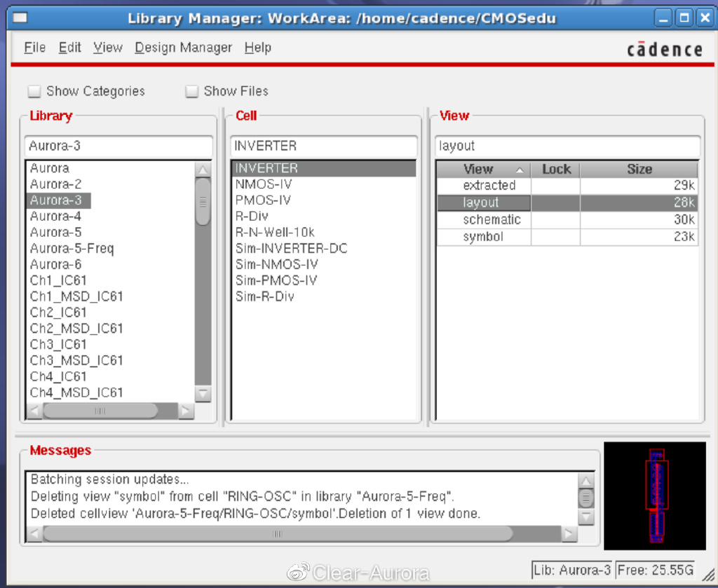Click the cadence logo
This screenshot has width=718, height=588.
click(x=665, y=49)
